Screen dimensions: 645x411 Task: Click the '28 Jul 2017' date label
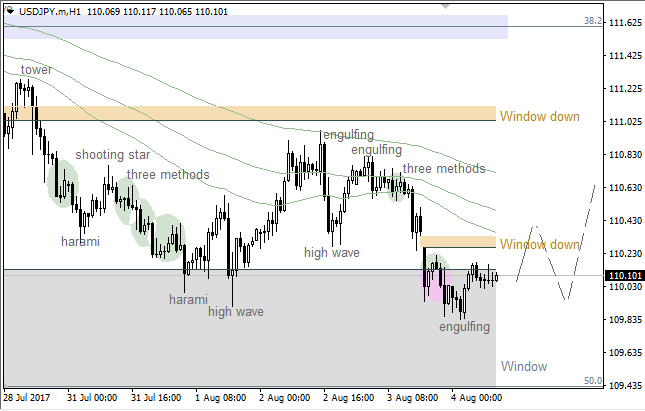coord(29,397)
